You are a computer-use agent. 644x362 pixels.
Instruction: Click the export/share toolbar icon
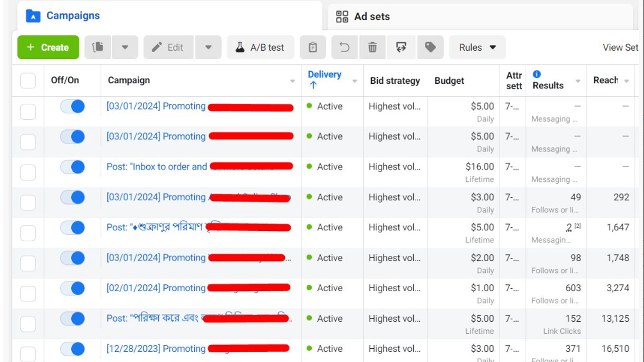click(401, 47)
